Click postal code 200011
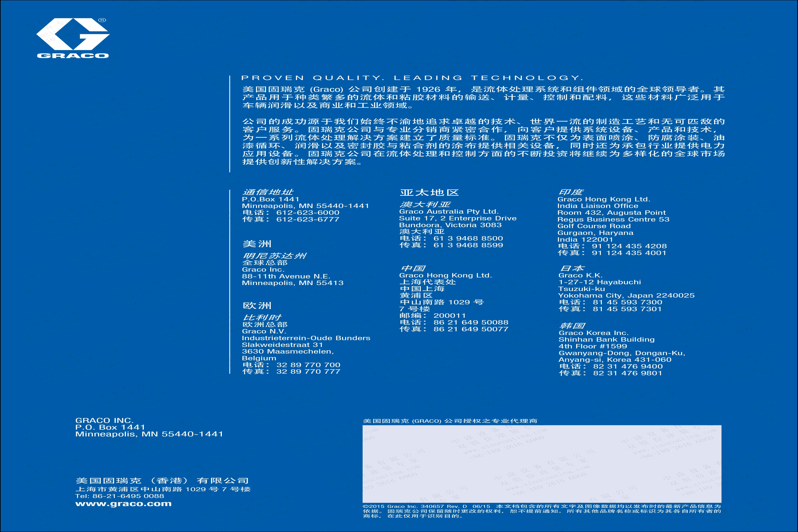This screenshot has height=532, width=798. [450, 316]
